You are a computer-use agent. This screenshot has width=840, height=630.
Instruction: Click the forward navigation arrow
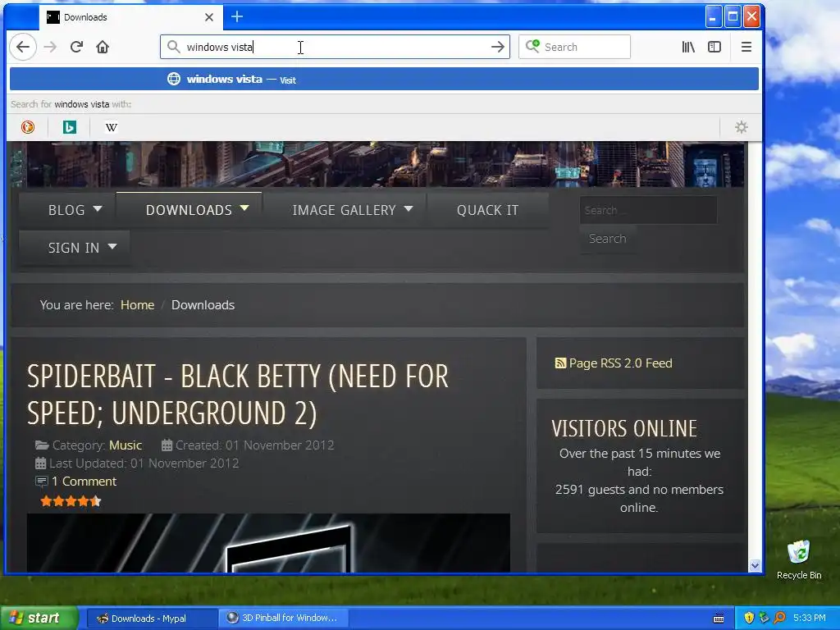tap(50, 47)
